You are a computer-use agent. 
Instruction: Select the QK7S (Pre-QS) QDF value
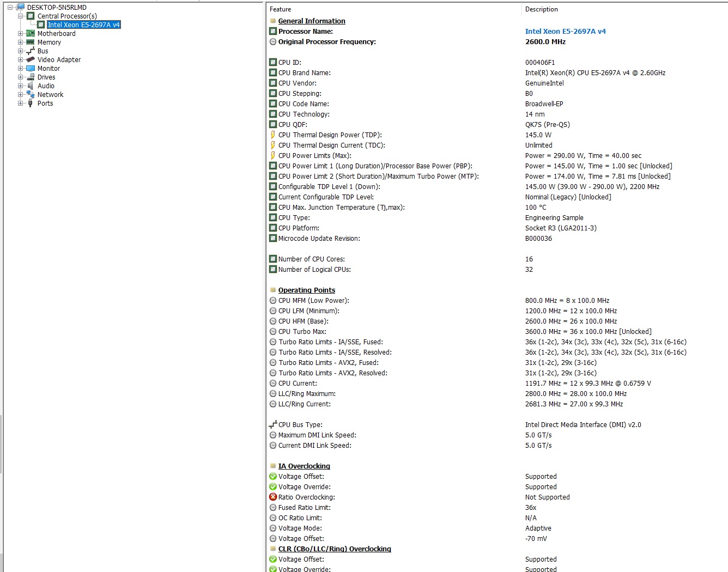pos(547,125)
